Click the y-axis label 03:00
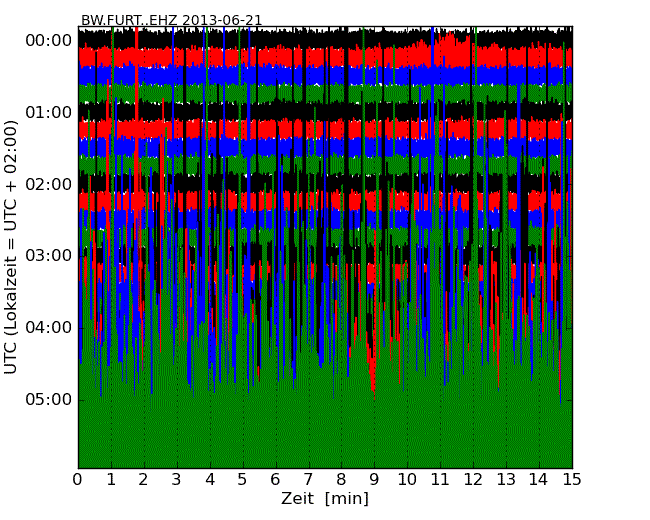Image resolution: width=650 pixels, height=520 pixels. point(49,256)
